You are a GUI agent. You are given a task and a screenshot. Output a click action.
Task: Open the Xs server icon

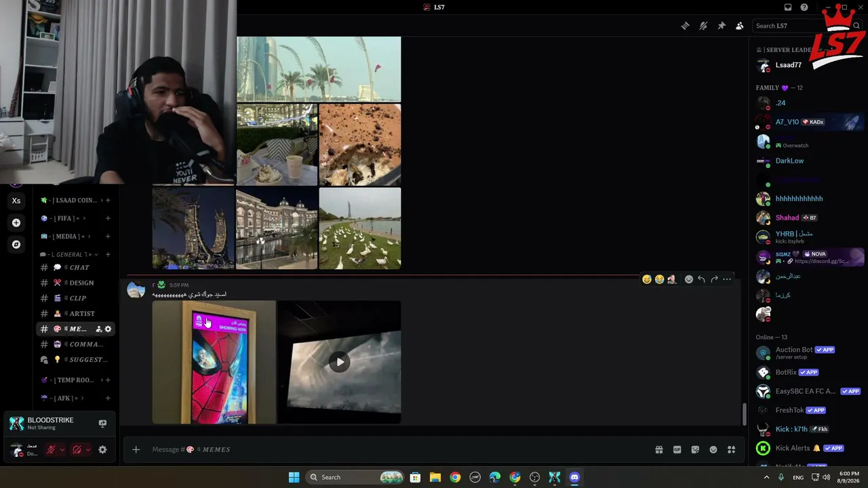click(x=16, y=201)
